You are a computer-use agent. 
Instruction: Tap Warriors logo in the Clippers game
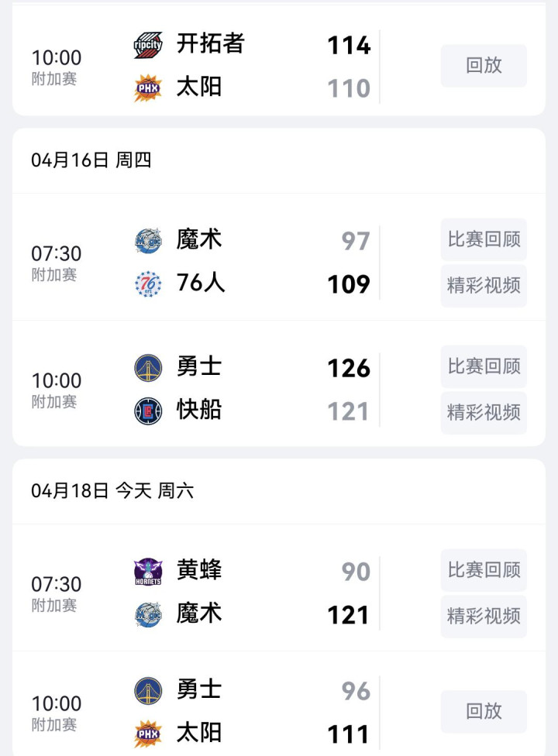[x=148, y=367]
